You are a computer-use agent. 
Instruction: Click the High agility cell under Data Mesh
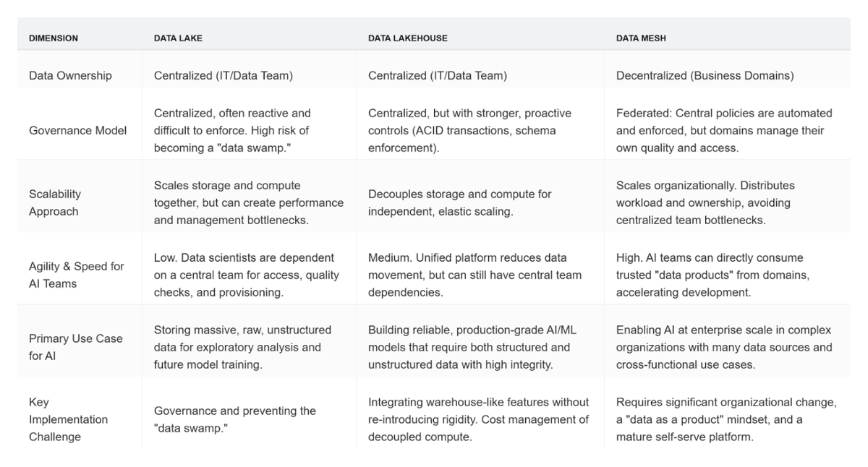point(712,275)
